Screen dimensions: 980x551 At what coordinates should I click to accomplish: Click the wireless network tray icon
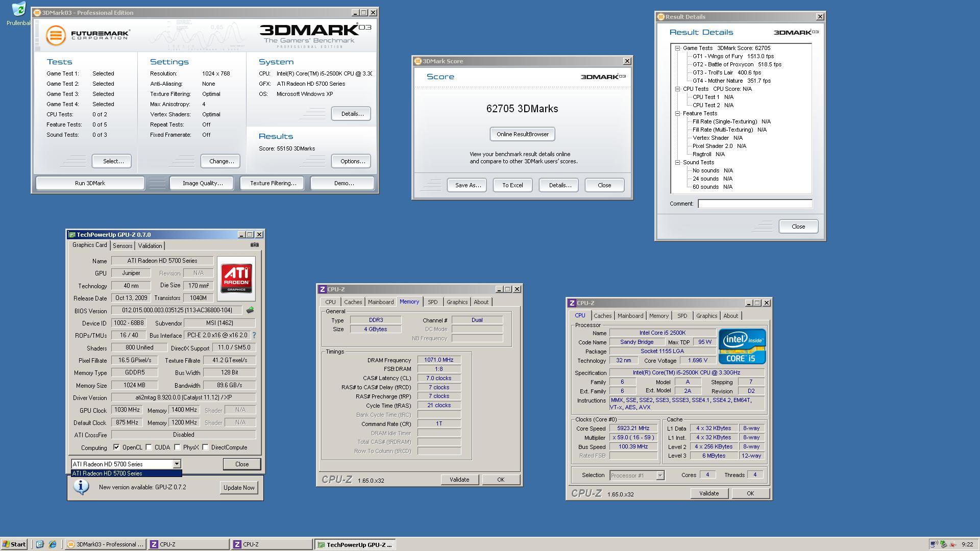point(934,544)
